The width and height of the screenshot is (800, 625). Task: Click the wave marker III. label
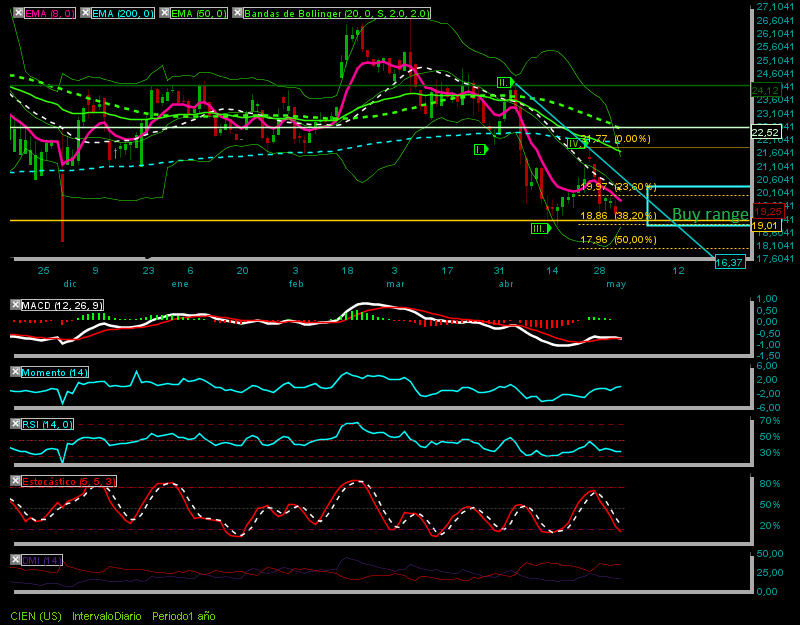pyautogui.click(x=540, y=228)
